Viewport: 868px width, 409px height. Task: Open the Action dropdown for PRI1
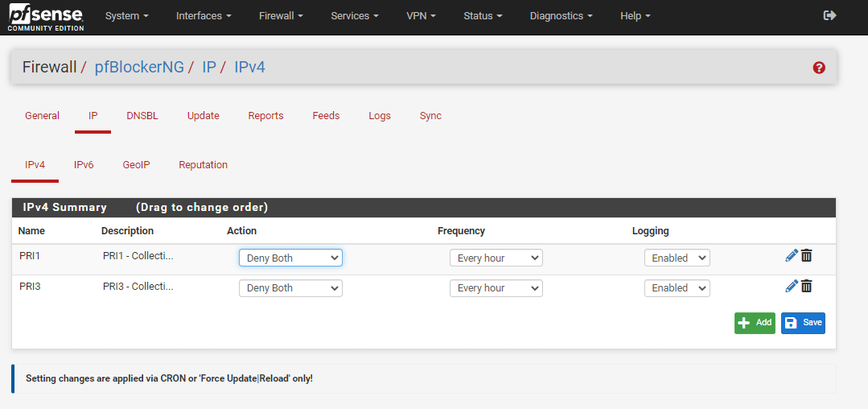290,258
